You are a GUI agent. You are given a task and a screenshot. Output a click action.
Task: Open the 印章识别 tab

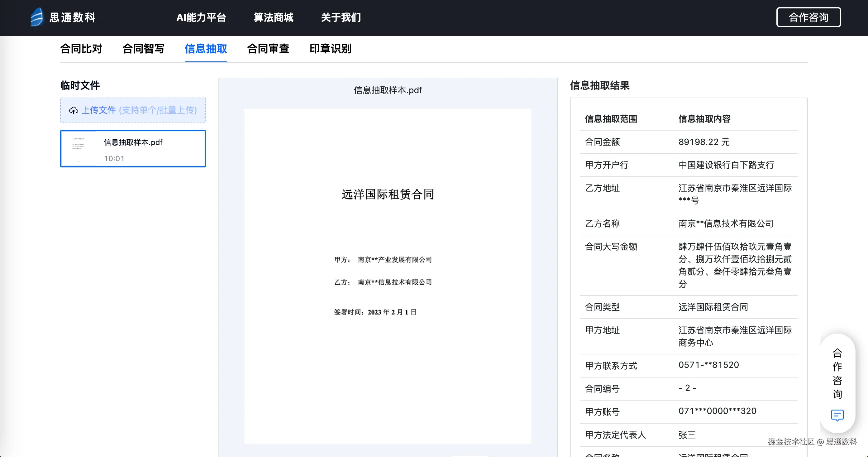[330, 49]
